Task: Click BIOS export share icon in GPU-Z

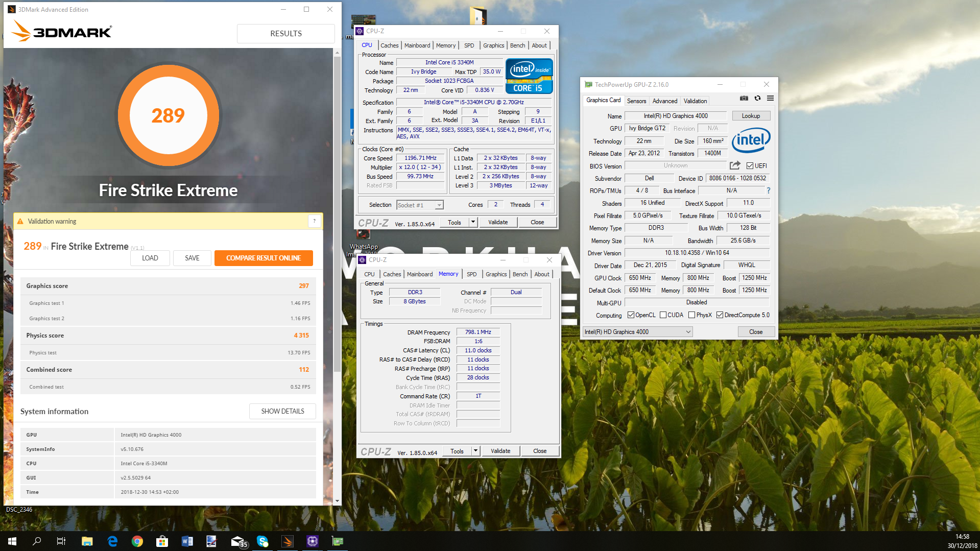Action: point(735,165)
